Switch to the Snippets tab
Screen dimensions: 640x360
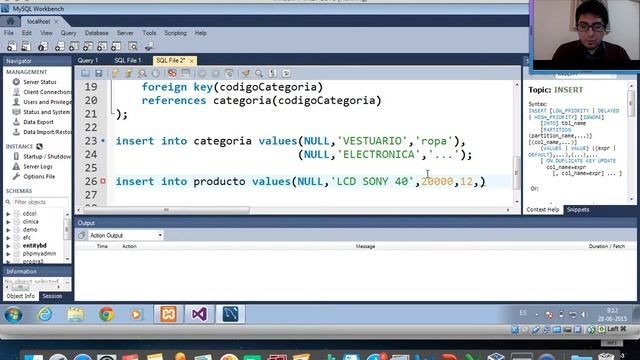(x=578, y=210)
